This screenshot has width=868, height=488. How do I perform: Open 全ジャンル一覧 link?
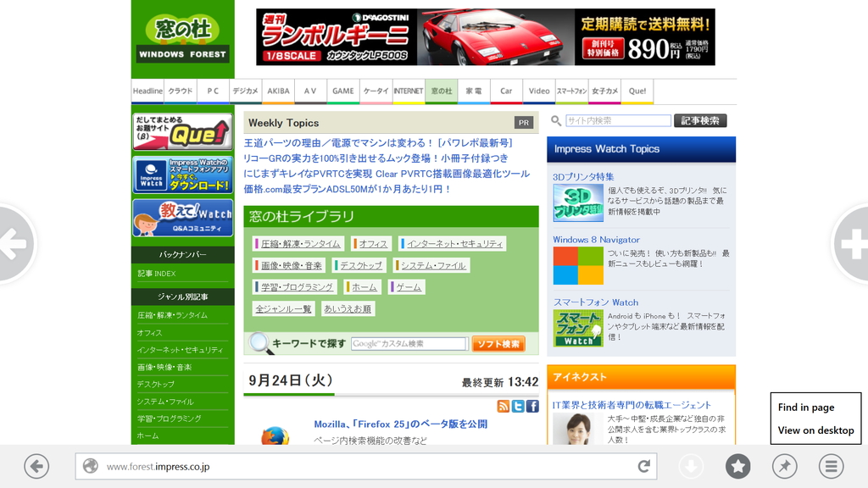tap(283, 308)
